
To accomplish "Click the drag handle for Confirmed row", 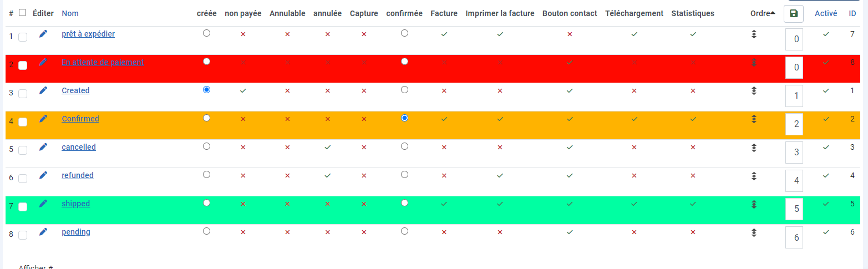I will coord(754,119).
